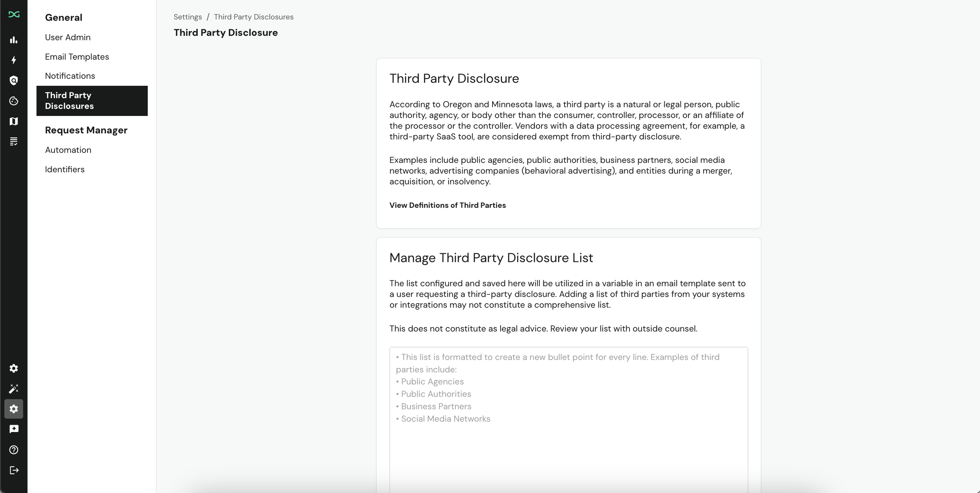The width and height of the screenshot is (980, 493).
Task: Select the Notifications menu item
Action: tap(70, 76)
